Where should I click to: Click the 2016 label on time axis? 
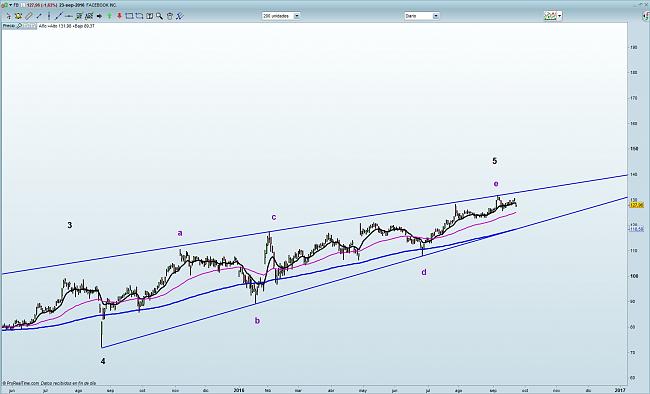[x=239, y=390]
